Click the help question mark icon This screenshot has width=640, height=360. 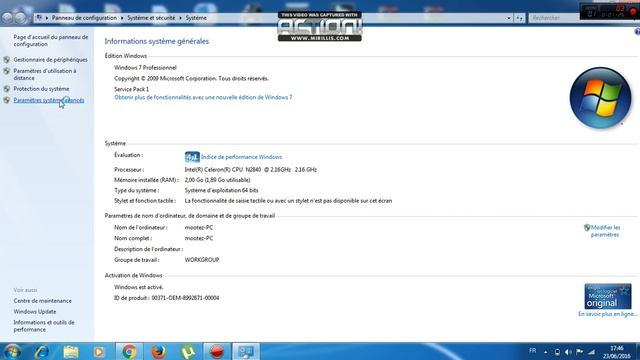(637, 32)
